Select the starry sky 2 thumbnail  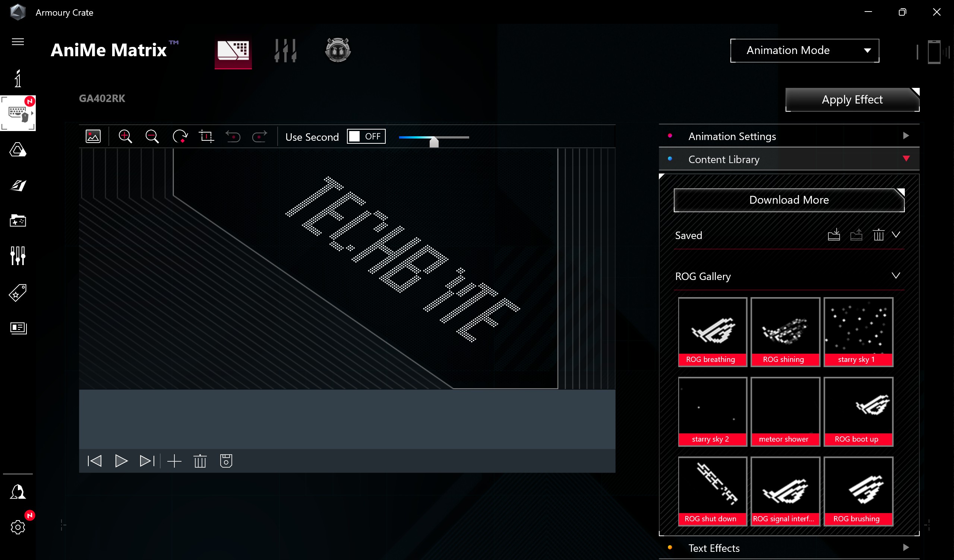[x=713, y=412]
